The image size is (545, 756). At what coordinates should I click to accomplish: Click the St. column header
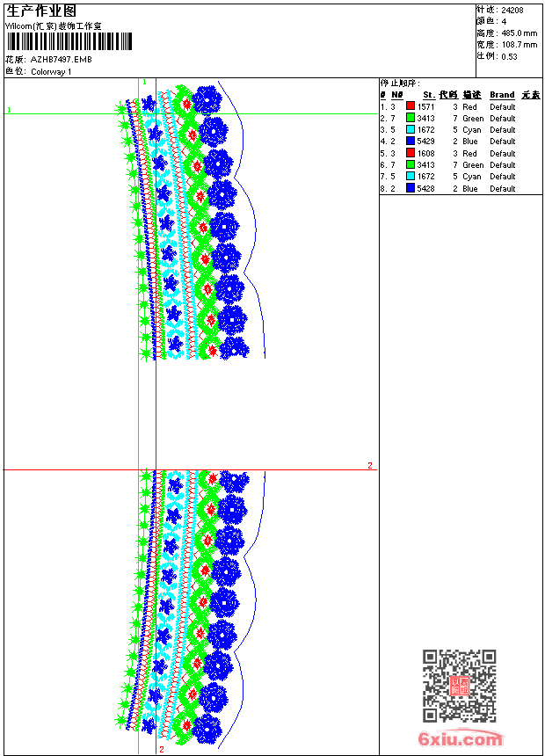[429, 95]
